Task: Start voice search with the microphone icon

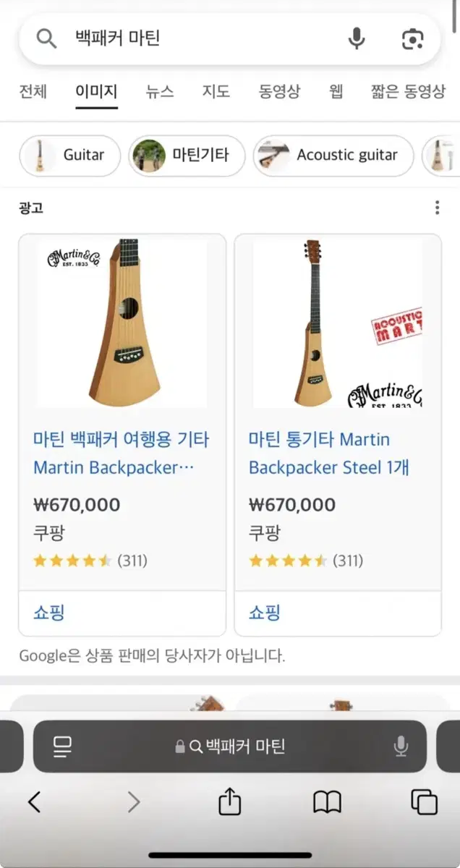Action: (x=355, y=40)
